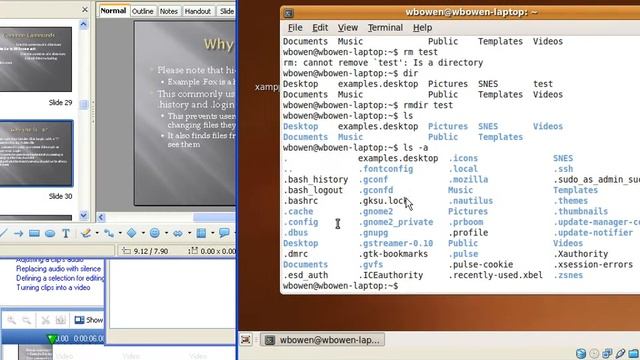640x360 pixels.
Task: Select the Slide 30 thumbnail
Action: tap(36, 153)
